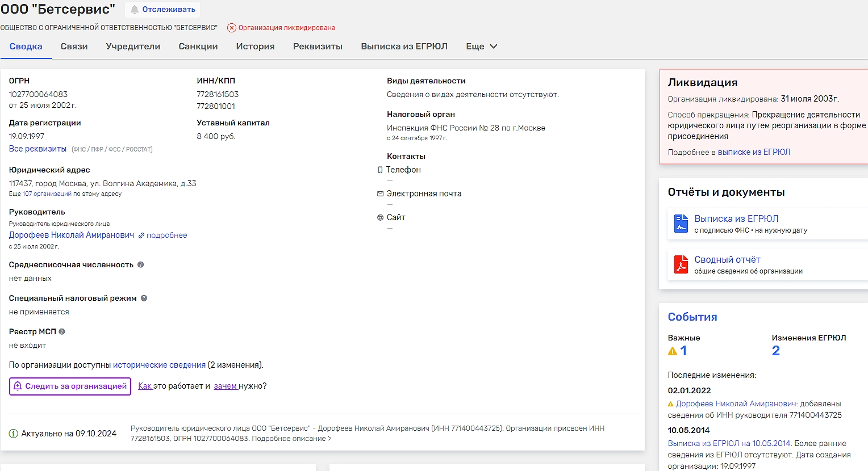Click the charter capital 8 400 руб.
868x471 pixels.
pos(216,136)
